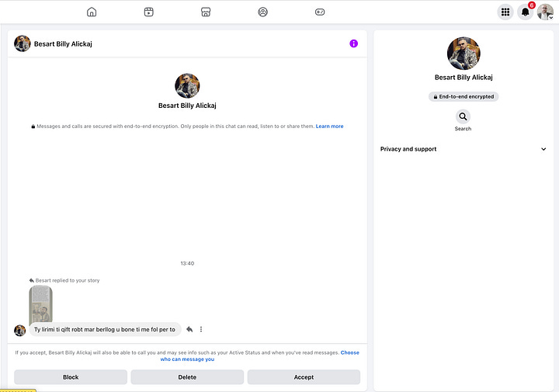Click the purple conversation info icon
559x392 pixels.
click(x=354, y=43)
